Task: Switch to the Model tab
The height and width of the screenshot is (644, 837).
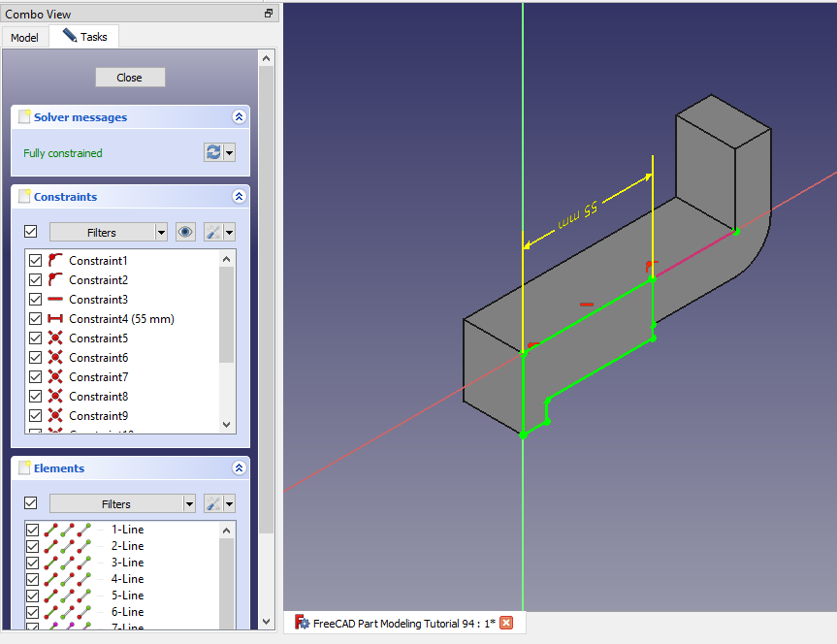Action: tap(24, 37)
